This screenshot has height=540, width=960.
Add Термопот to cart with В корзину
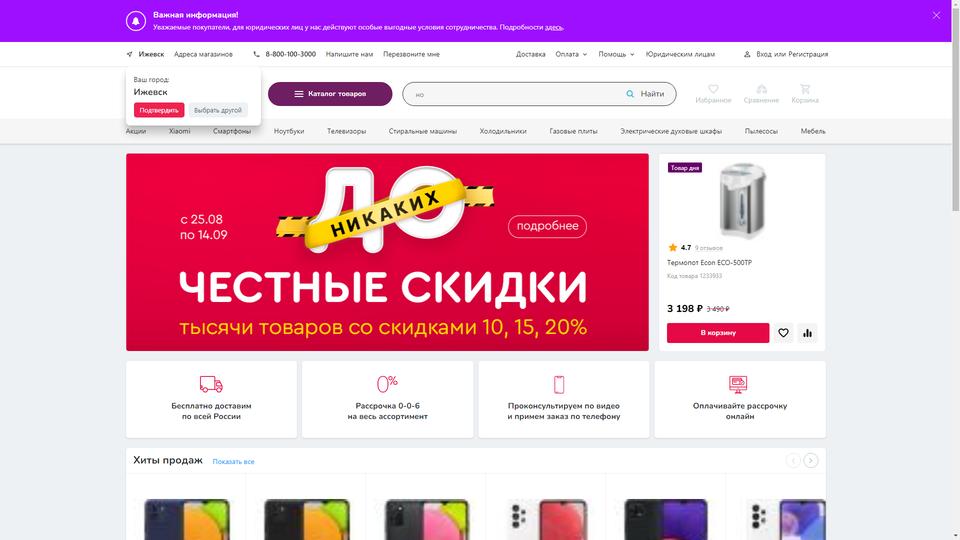718,333
